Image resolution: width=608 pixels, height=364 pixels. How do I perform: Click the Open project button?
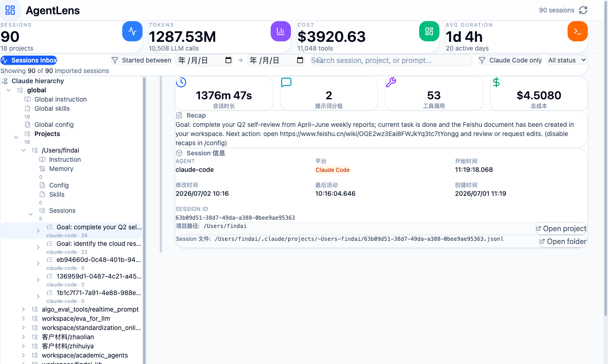561,228
